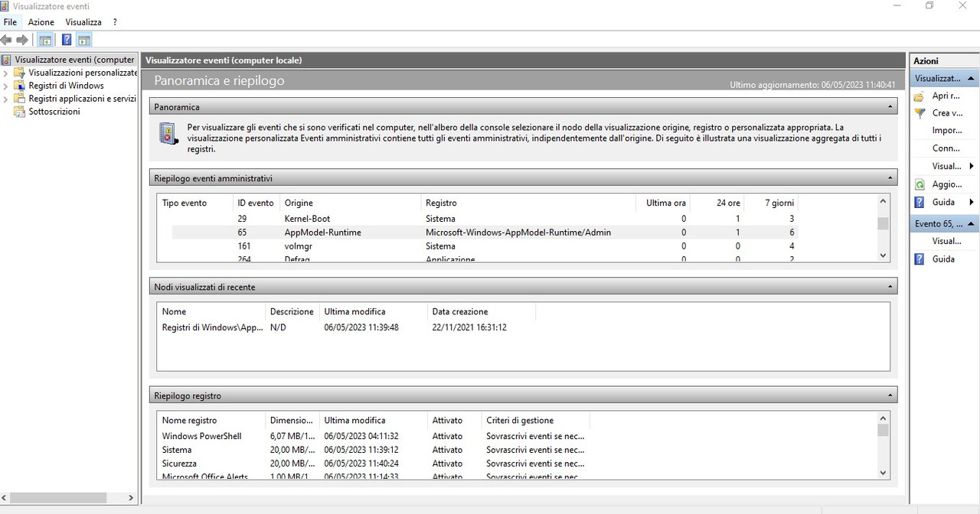Open the Guida submenu arrow in actions

972,202
